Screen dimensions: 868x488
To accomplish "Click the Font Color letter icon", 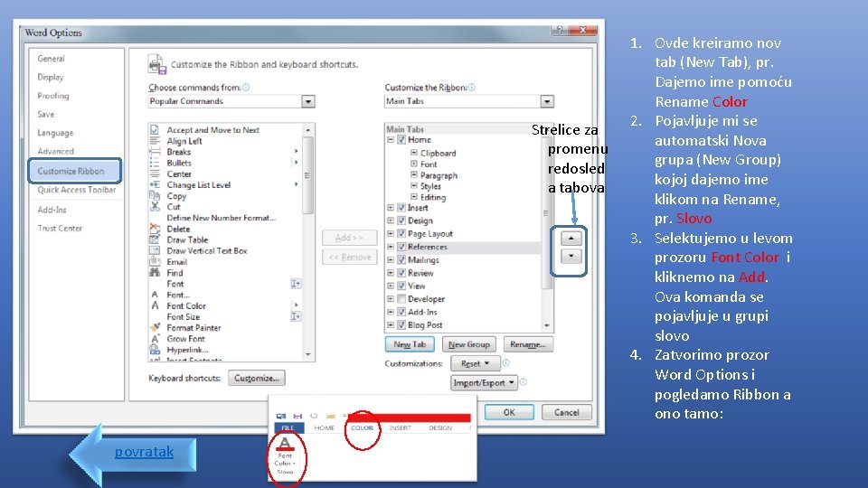I will pyautogui.click(x=155, y=305).
